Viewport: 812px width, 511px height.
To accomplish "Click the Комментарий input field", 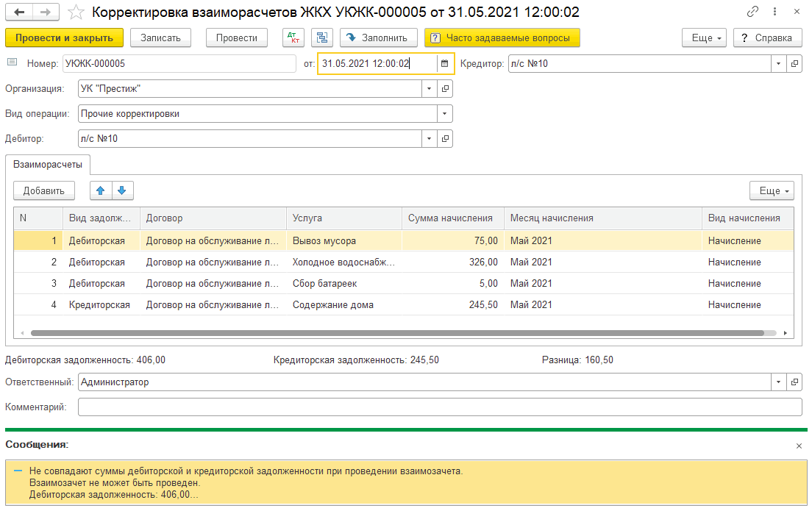I will click(439, 407).
